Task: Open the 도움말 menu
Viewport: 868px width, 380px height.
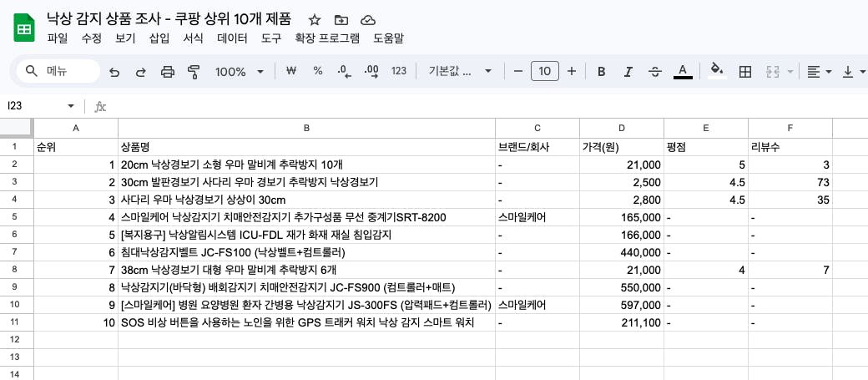Action: [389, 38]
